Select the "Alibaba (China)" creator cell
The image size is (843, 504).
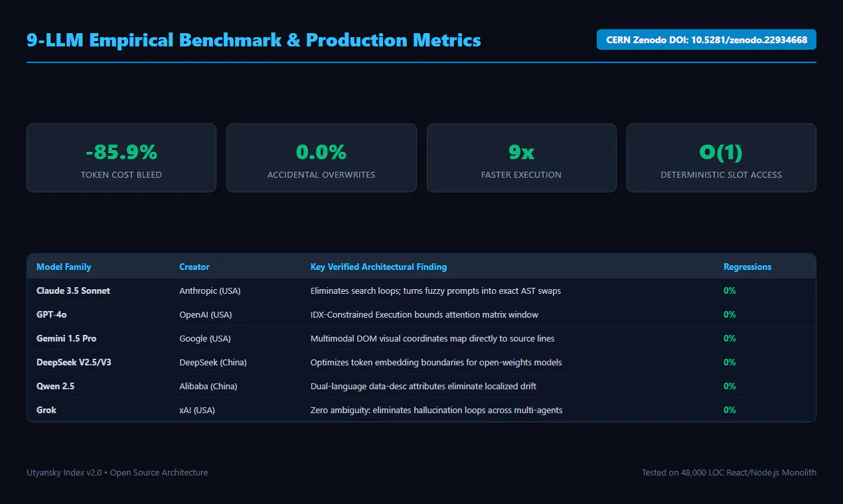click(x=208, y=386)
